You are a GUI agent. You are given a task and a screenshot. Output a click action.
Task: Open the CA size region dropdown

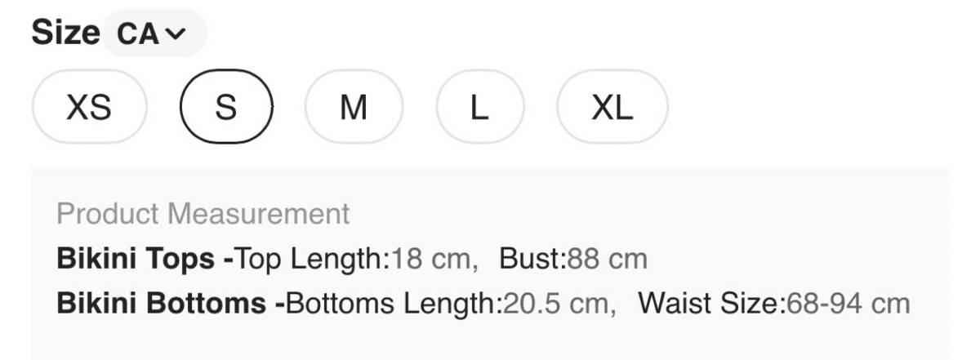(x=154, y=33)
